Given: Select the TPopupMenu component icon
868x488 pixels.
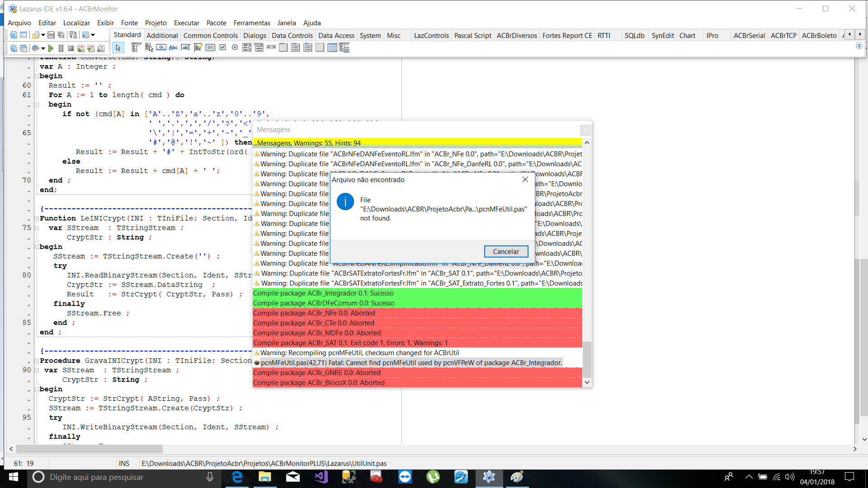Looking at the screenshot, I should click(x=149, y=47).
